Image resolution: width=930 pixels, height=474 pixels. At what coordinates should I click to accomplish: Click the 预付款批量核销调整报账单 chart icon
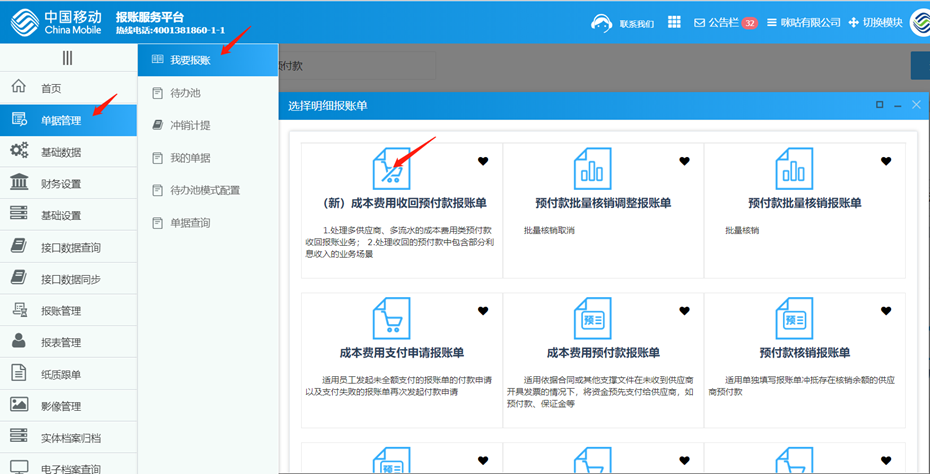click(x=593, y=168)
